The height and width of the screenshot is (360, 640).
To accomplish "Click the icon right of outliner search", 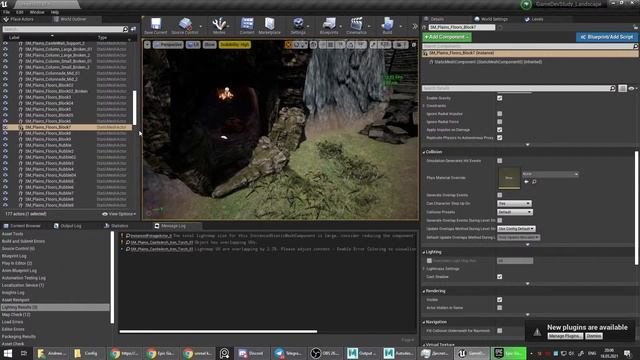I will click(x=133, y=29).
